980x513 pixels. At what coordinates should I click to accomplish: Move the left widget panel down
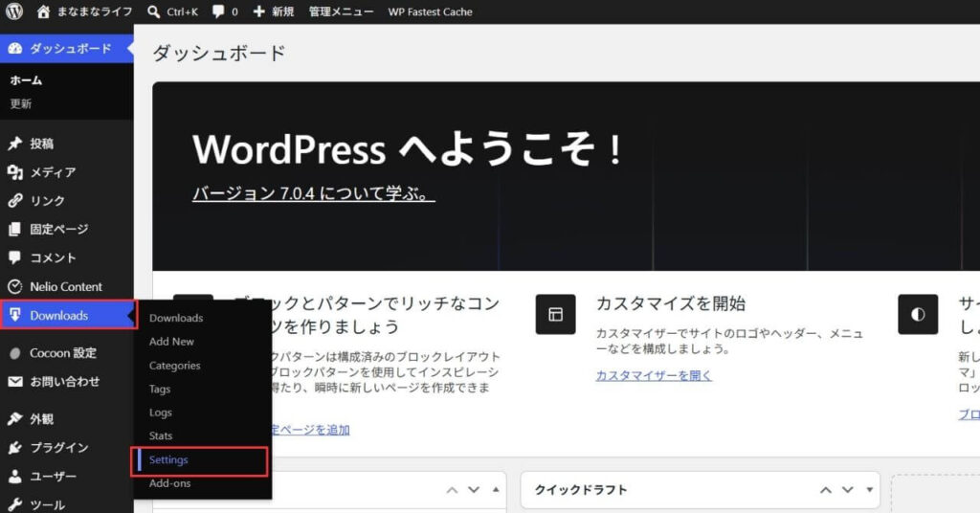click(x=474, y=490)
